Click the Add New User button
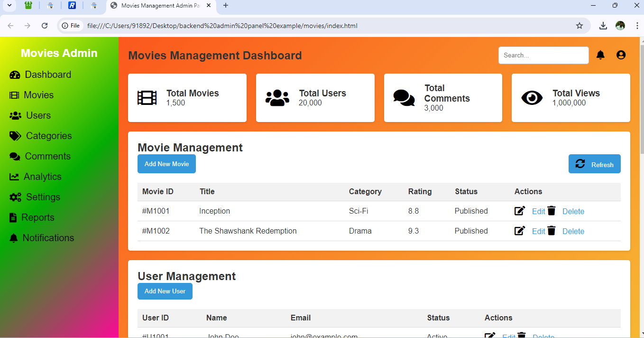 coord(165,291)
